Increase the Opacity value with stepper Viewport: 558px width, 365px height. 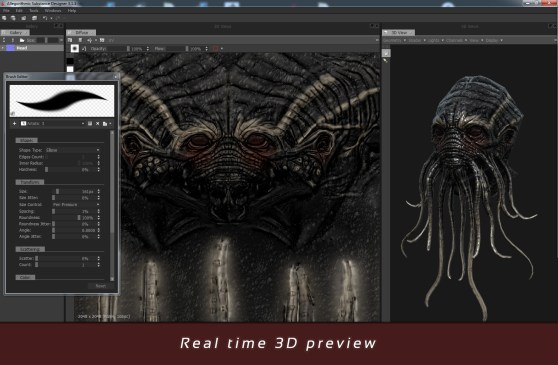[148, 47]
